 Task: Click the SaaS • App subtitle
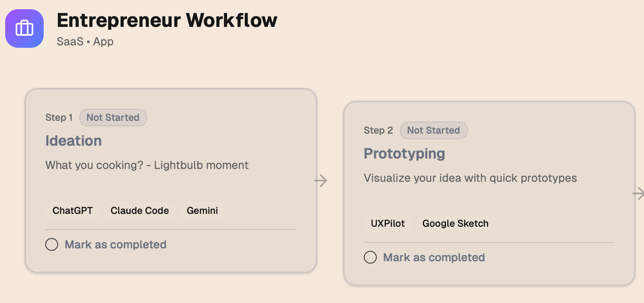85,42
